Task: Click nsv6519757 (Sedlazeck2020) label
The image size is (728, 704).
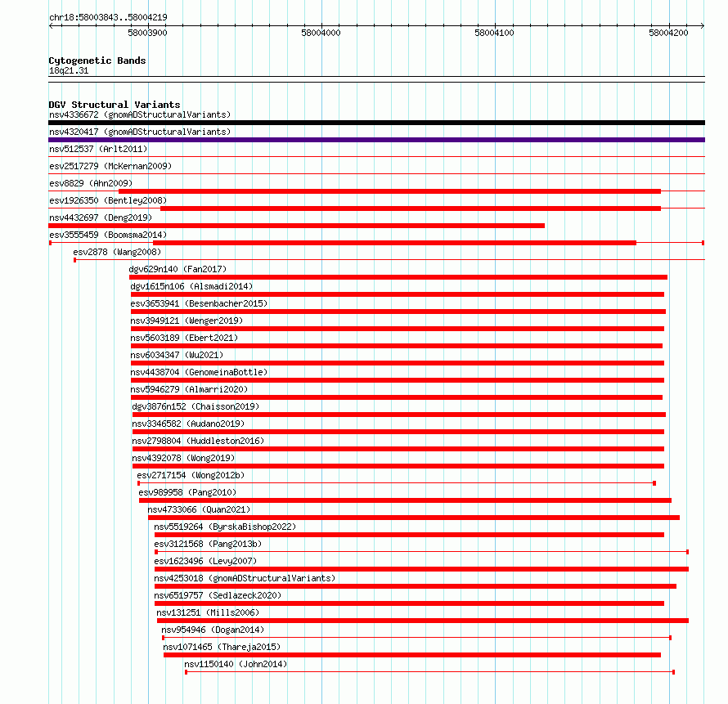Action: click(218, 595)
